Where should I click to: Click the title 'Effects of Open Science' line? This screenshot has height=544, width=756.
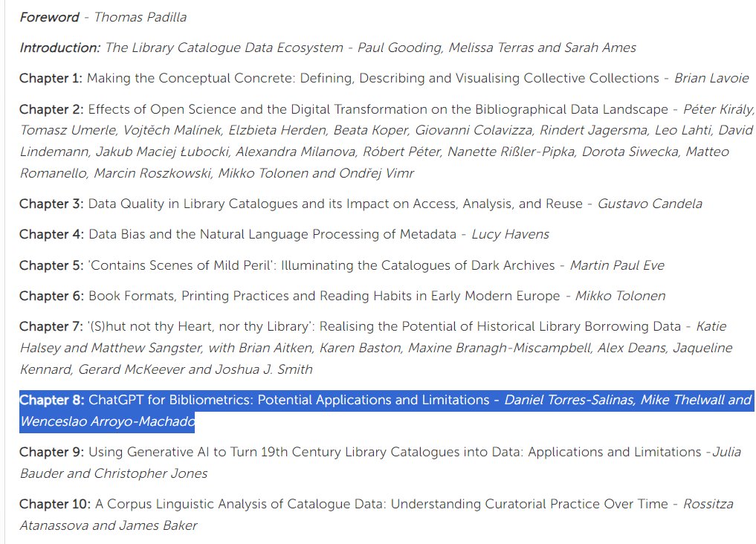pos(378,109)
